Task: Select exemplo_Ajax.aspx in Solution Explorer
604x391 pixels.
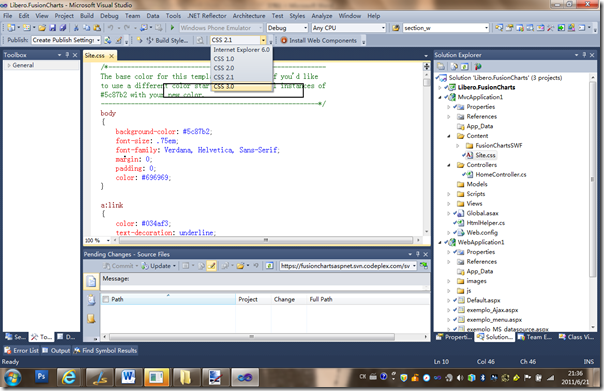Action: click(x=492, y=310)
